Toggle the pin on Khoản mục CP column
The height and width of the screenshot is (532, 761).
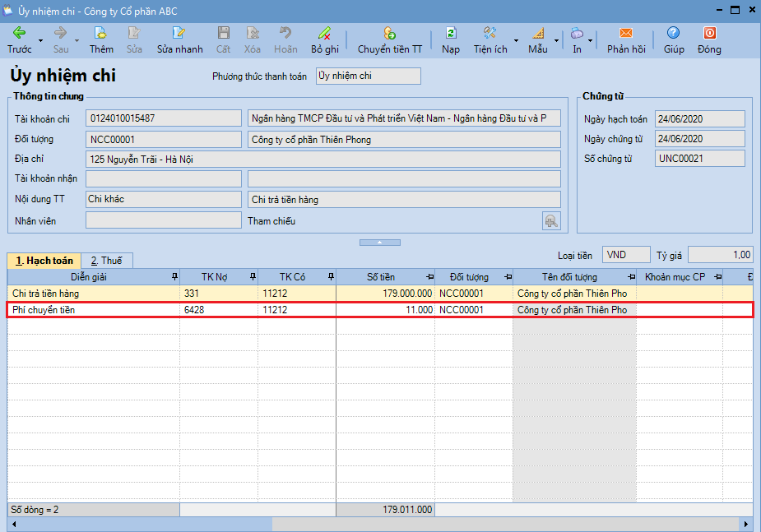(x=717, y=277)
